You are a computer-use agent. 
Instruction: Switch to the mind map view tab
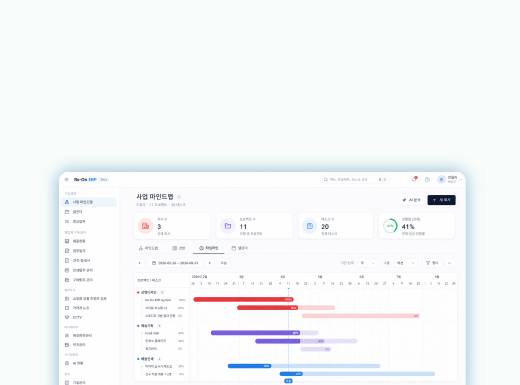point(148,248)
